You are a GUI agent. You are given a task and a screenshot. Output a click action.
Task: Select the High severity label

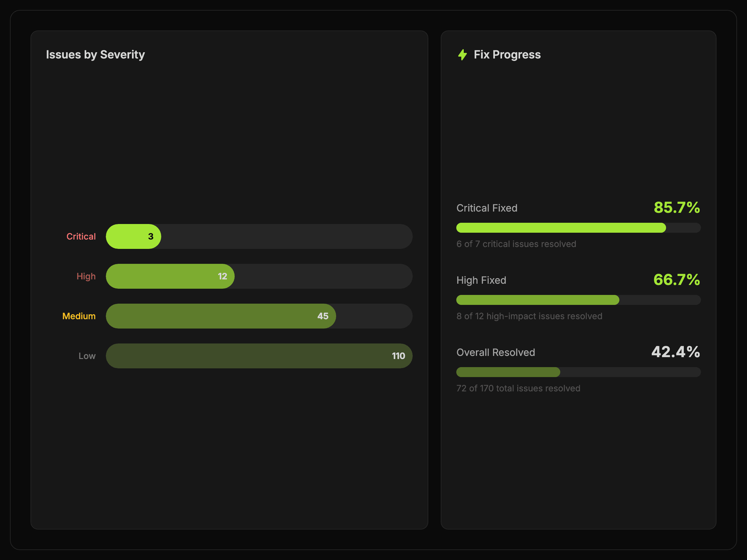(x=86, y=277)
